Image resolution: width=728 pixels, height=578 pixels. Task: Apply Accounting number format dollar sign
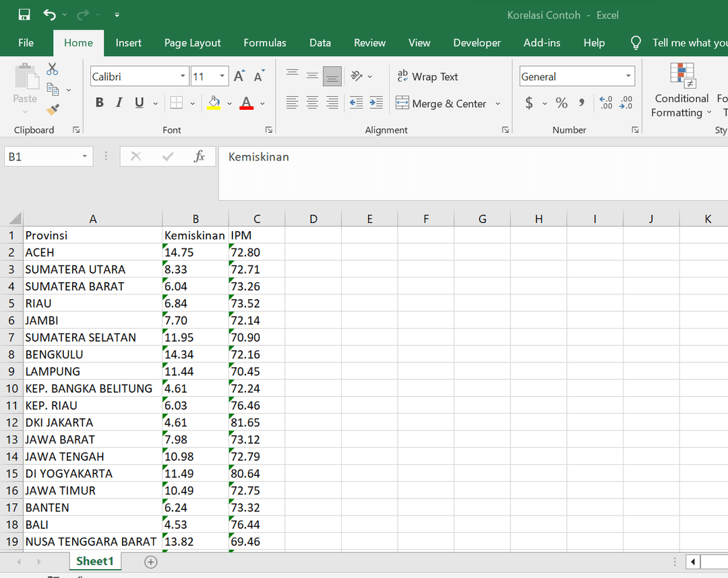click(x=529, y=102)
